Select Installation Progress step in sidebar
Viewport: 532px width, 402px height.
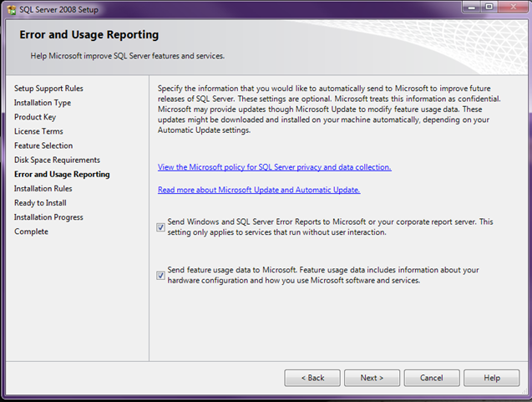[x=48, y=217]
